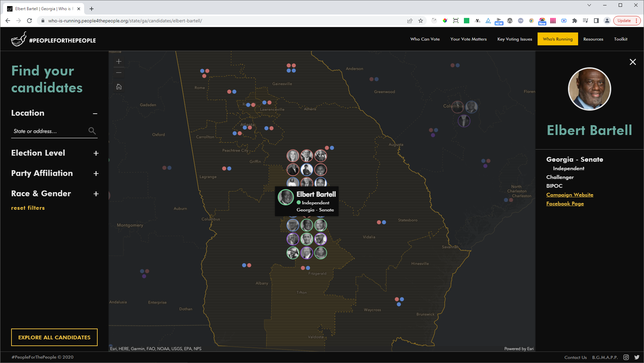The height and width of the screenshot is (363, 644).
Task: Close the Elbert Bartell candidate panel
Action: click(x=633, y=62)
